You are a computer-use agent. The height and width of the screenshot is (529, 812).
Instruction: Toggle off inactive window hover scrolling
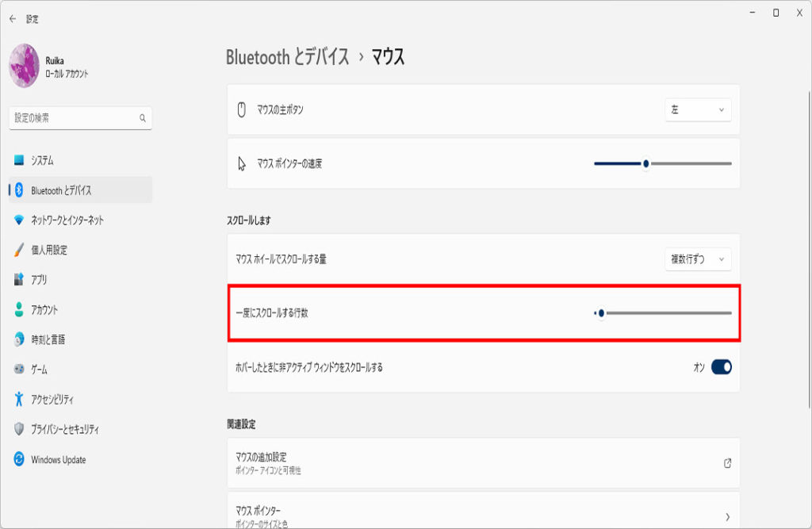[721, 367]
